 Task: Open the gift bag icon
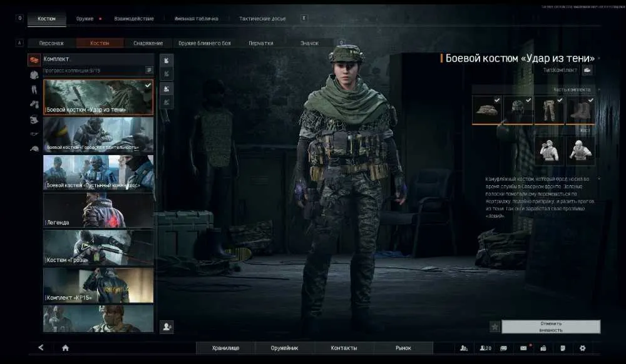[x=543, y=348]
